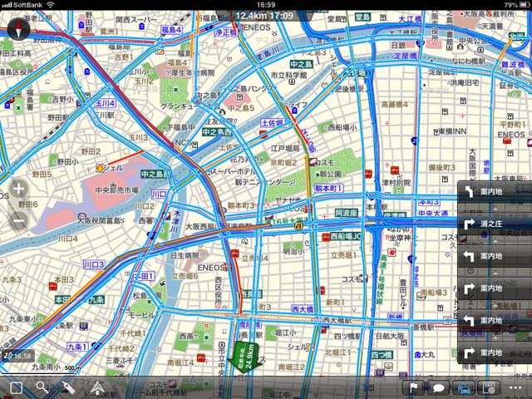532x399 pixels.
Task: Tap the 16:59 status bar clock
Action: [266, 5]
